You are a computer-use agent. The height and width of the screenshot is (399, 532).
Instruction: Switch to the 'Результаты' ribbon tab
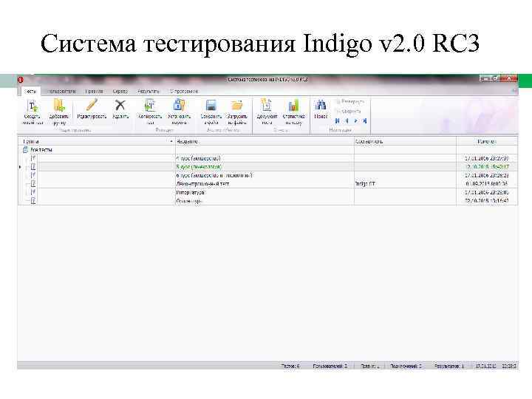[149, 92]
